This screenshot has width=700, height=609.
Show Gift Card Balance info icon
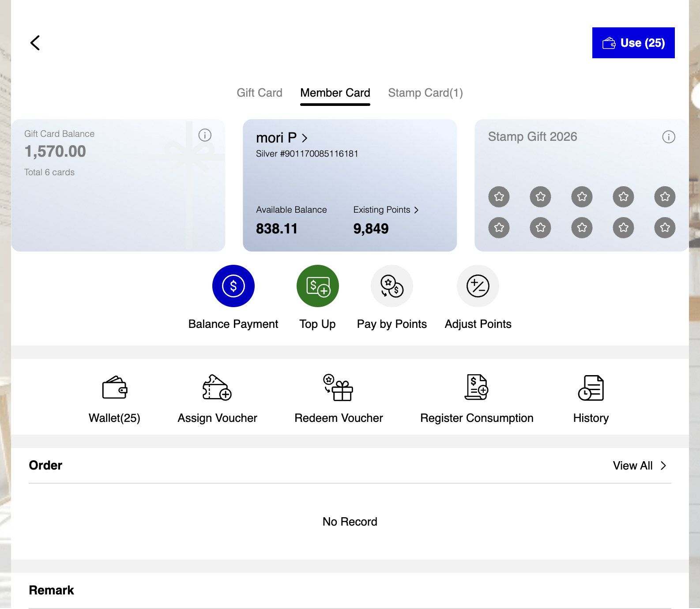205,135
